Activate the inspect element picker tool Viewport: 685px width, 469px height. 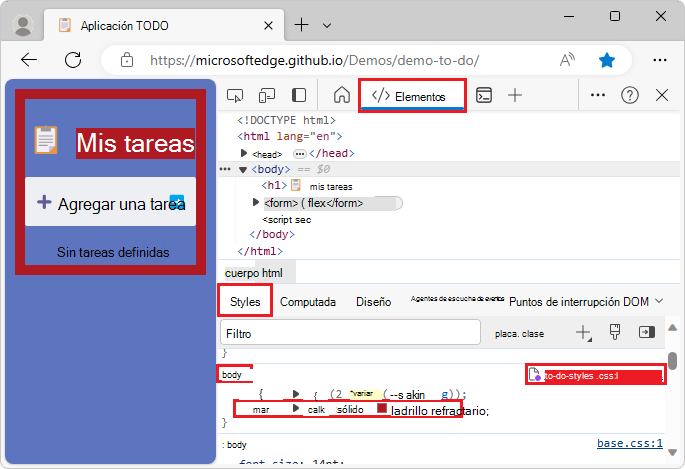coord(235,95)
